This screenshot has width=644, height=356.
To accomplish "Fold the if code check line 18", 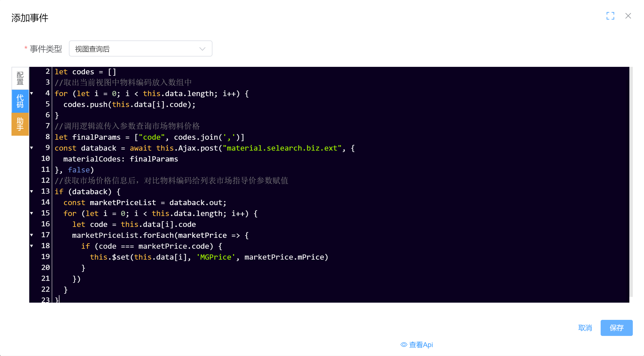I will (x=32, y=246).
